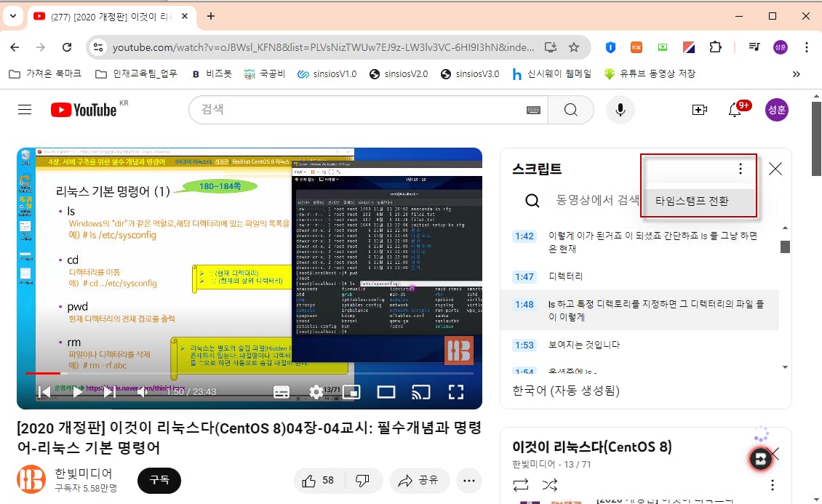This screenshot has height=504, width=822.
Task: Open the media control toolbar icon
Action: pyautogui.click(x=754, y=47)
